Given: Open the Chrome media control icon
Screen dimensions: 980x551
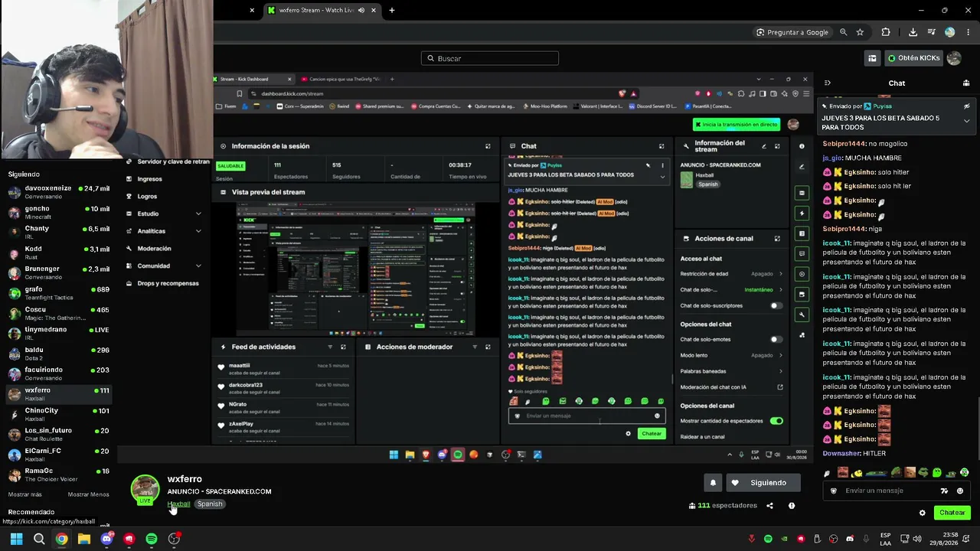Looking at the screenshot, I should (932, 32).
